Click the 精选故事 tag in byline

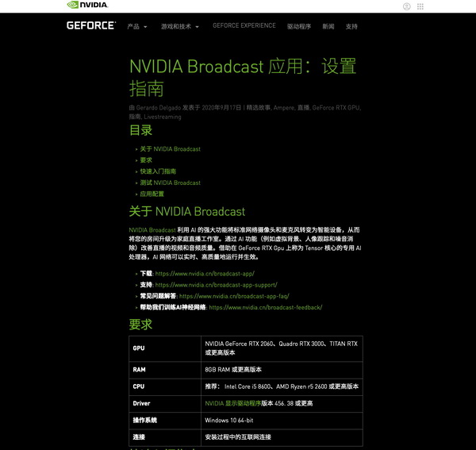258,108
